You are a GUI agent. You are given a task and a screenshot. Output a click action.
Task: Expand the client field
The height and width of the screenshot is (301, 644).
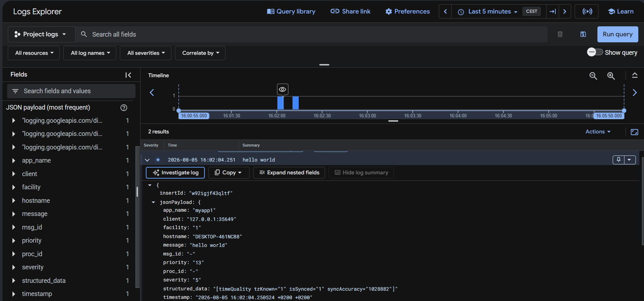click(x=14, y=174)
